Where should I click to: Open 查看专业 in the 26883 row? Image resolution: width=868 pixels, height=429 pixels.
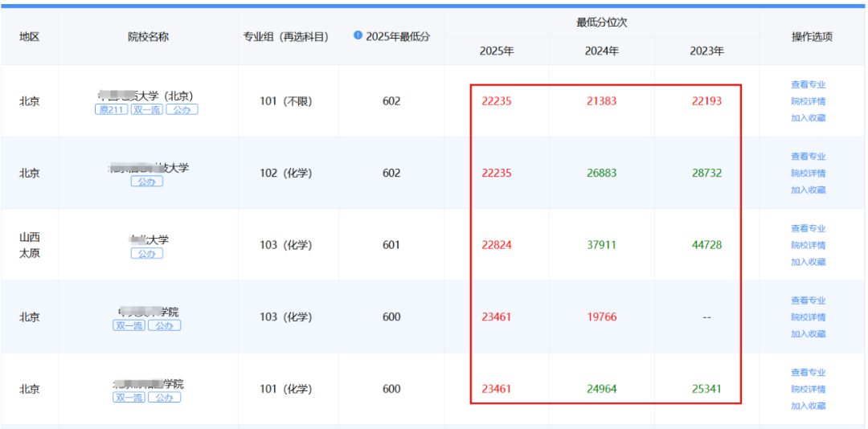(x=809, y=157)
